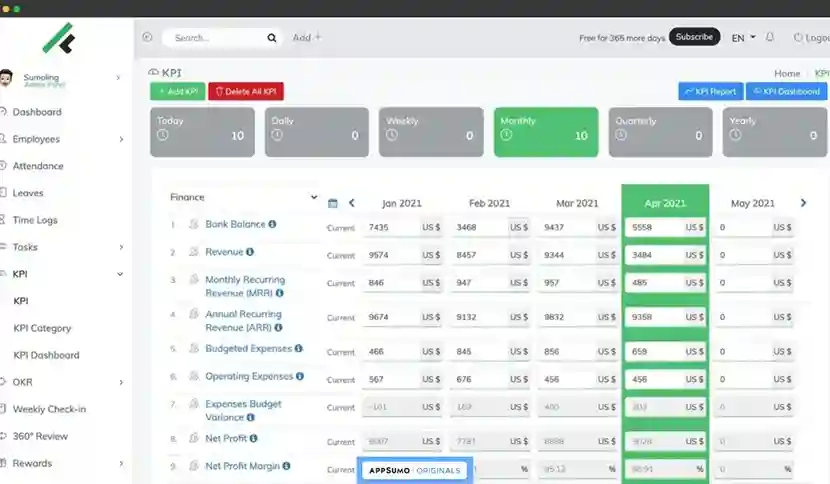Click the search magnifier icon
This screenshot has height=484, width=830.
272,38
